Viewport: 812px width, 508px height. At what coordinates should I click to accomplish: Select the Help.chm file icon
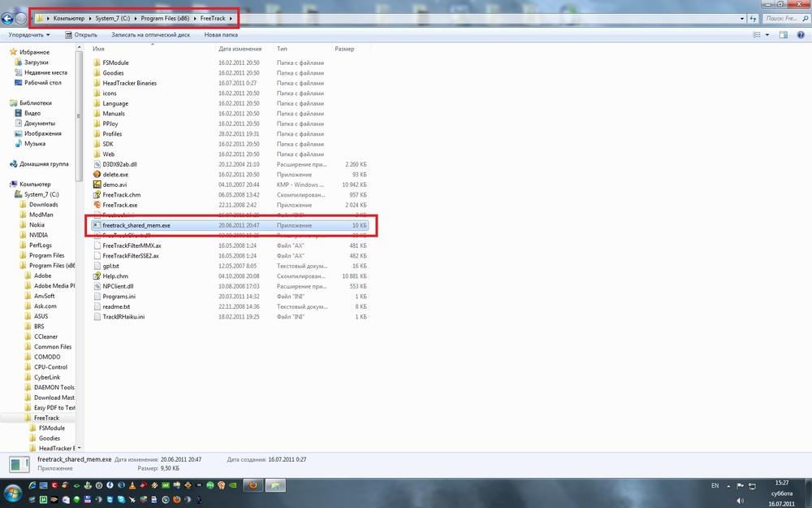click(x=97, y=276)
